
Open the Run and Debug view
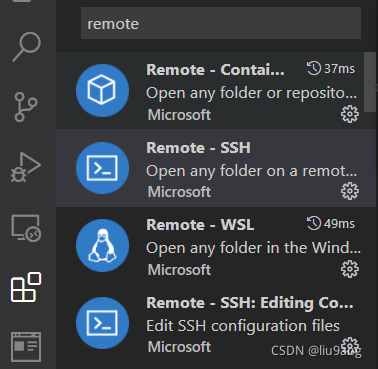(x=26, y=167)
